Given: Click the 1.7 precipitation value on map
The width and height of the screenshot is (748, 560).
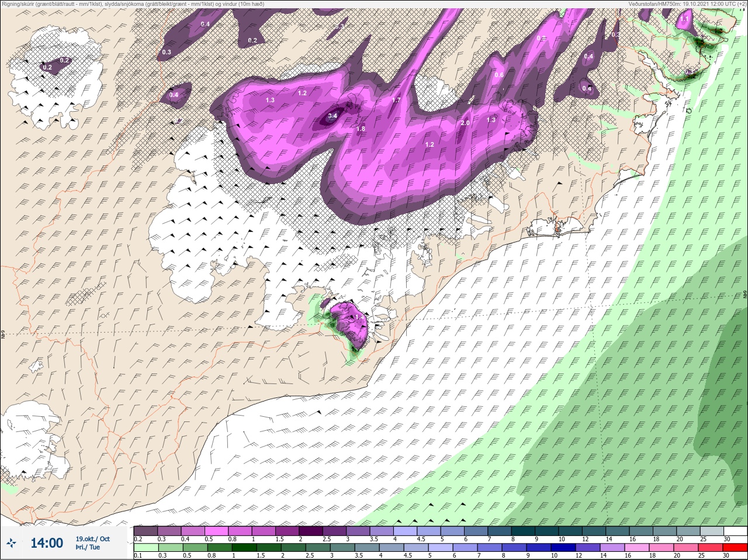Looking at the screenshot, I should click(396, 101).
